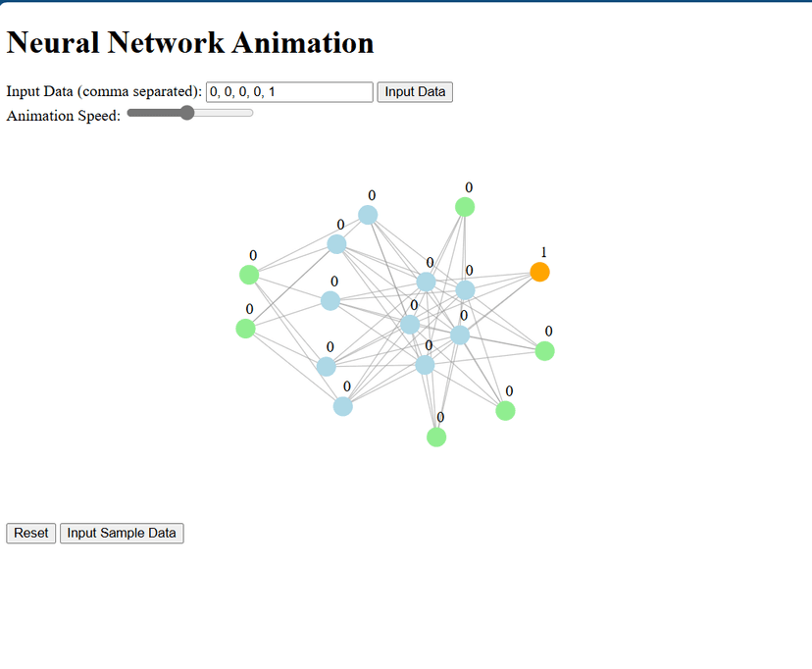The image size is (812, 669).
Task: Click the Reset button
Action: pos(31,534)
